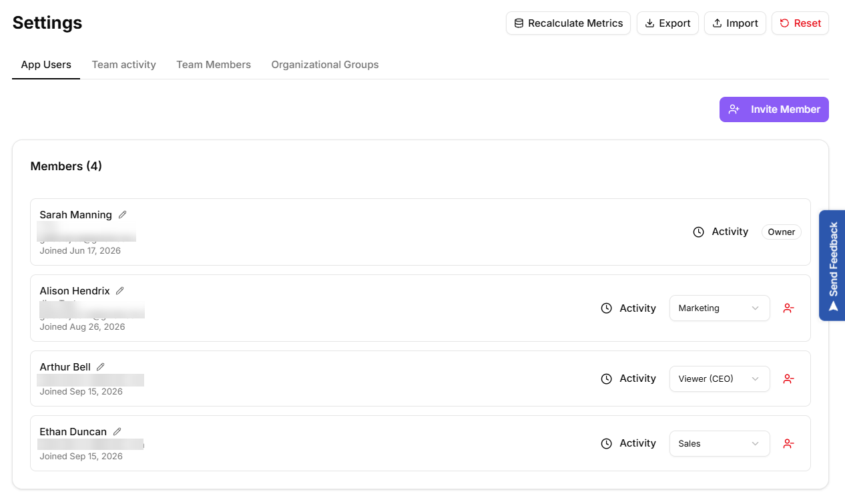Click the name Arthur Bell
This screenshot has width=845, height=504.
click(65, 367)
